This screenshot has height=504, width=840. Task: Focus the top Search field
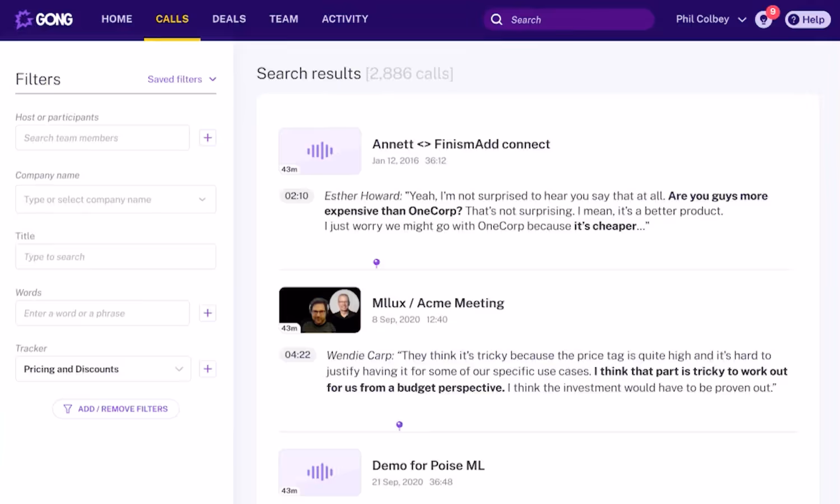pos(569,20)
